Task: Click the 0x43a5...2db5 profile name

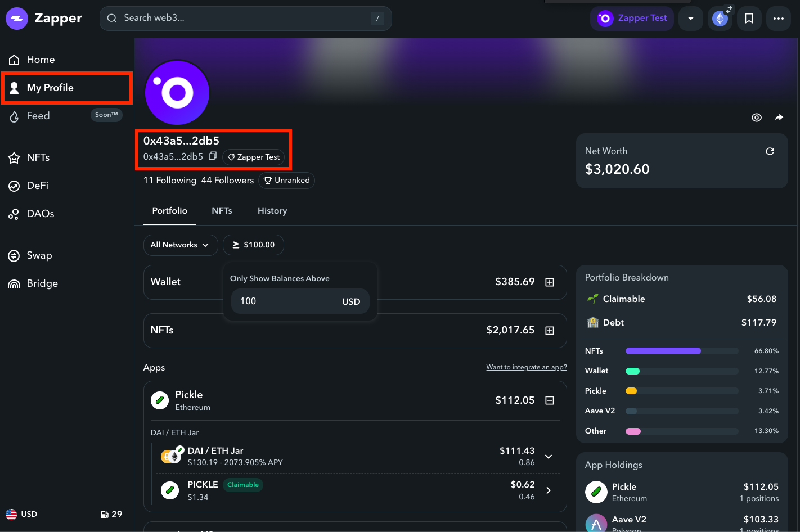Action: click(x=181, y=141)
